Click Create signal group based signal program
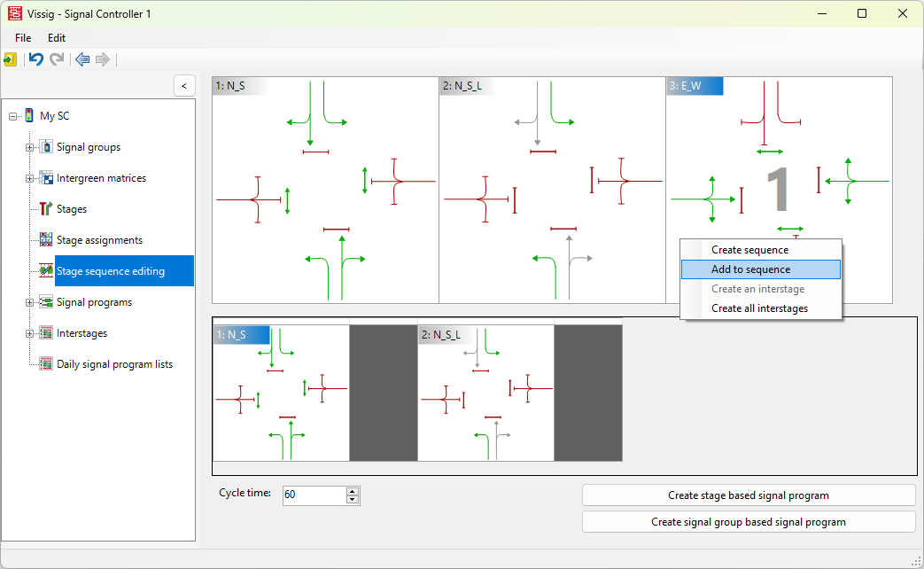924x569 pixels. point(748,522)
